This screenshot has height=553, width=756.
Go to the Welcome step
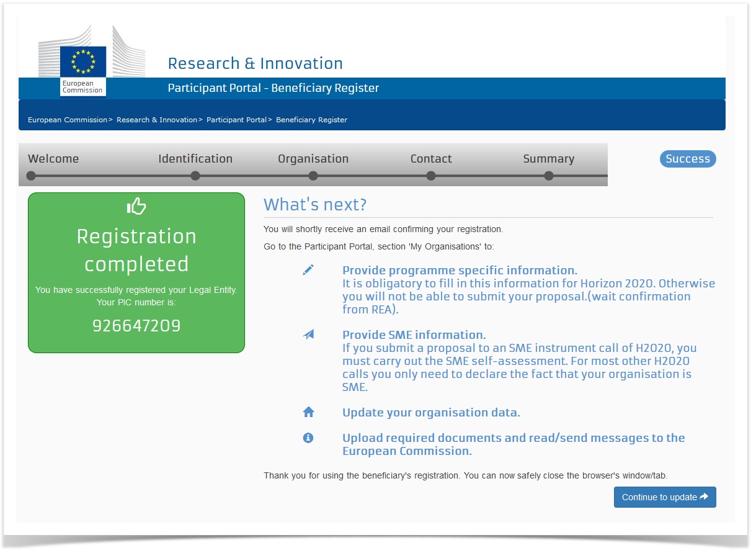(x=53, y=159)
